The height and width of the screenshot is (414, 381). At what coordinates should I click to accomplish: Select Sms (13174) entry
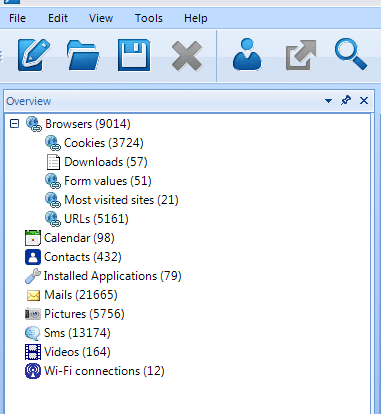tap(77, 333)
